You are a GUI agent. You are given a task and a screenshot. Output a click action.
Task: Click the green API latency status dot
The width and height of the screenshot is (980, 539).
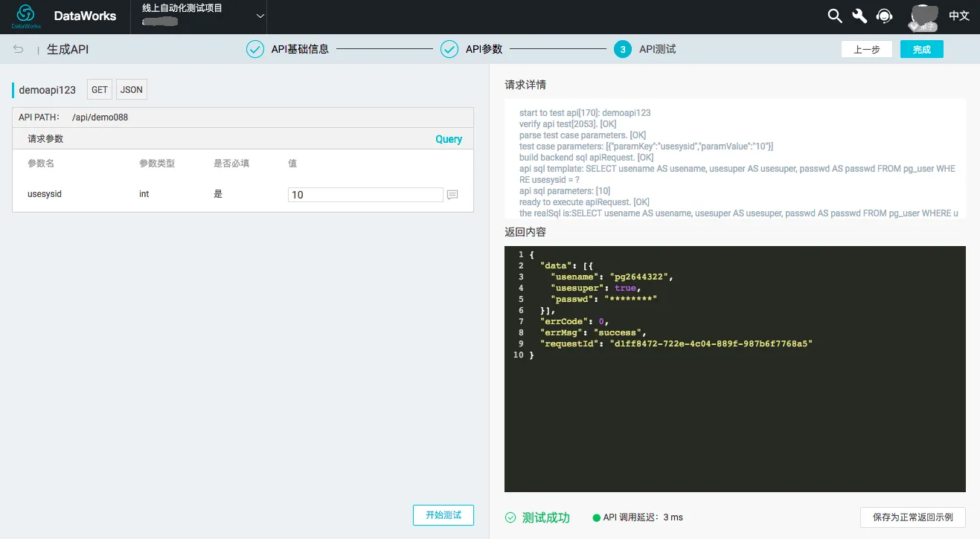(x=596, y=517)
